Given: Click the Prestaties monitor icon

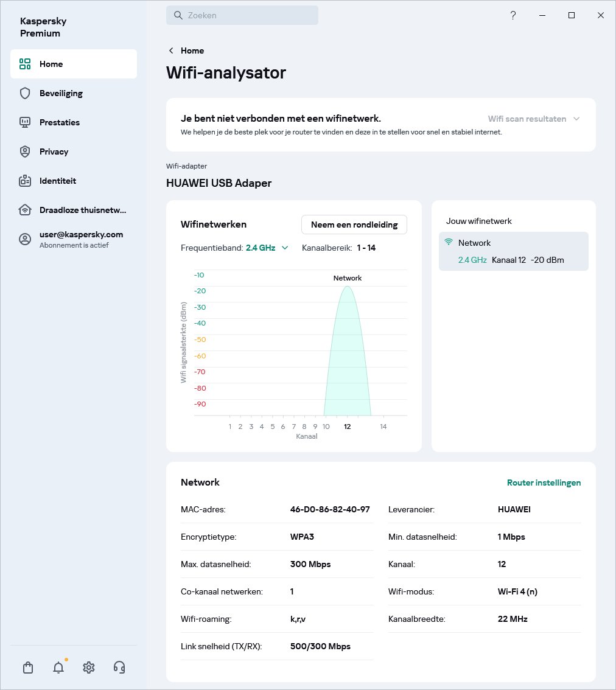Looking at the screenshot, I should [x=25, y=122].
